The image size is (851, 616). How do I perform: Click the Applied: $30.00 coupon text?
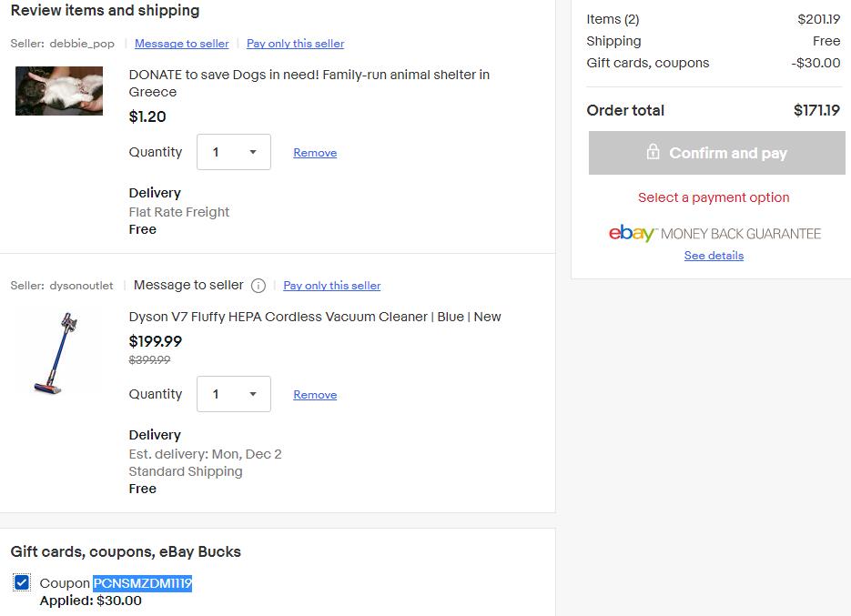[x=91, y=601]
